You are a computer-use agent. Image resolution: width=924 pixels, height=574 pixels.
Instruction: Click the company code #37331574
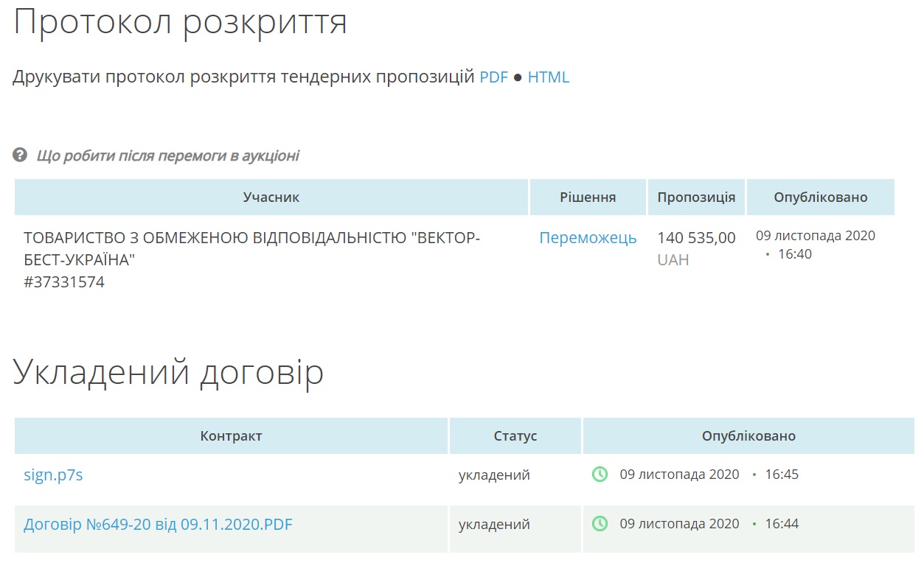pyautogui.click(x=64, y=282)
